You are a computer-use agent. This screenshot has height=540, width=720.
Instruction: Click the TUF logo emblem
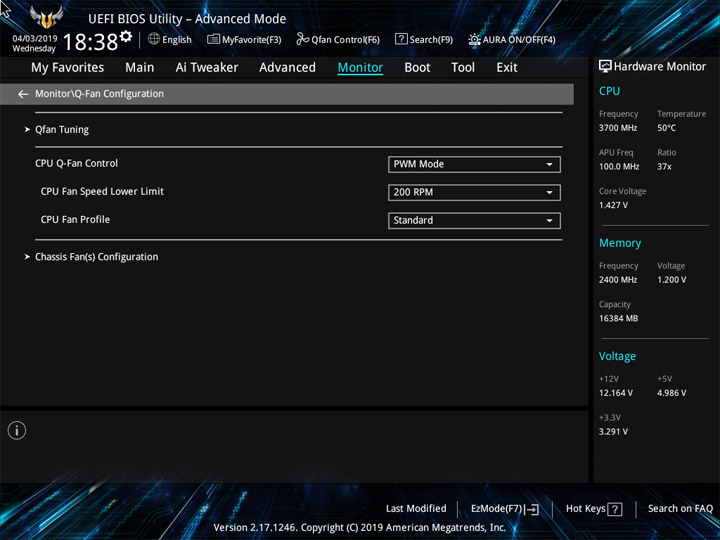pos(46,17)
